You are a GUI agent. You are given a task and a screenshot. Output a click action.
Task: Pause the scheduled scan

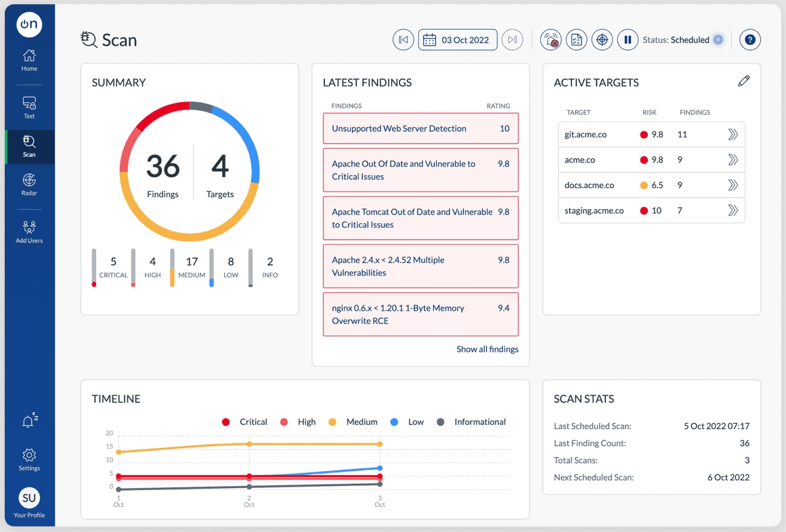pos(628,39)
